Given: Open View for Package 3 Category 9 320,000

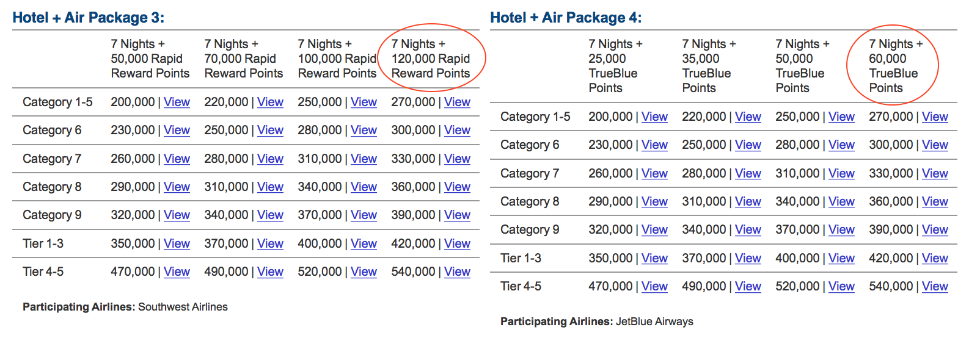Looking at the screenshot, I should (177, 215).
